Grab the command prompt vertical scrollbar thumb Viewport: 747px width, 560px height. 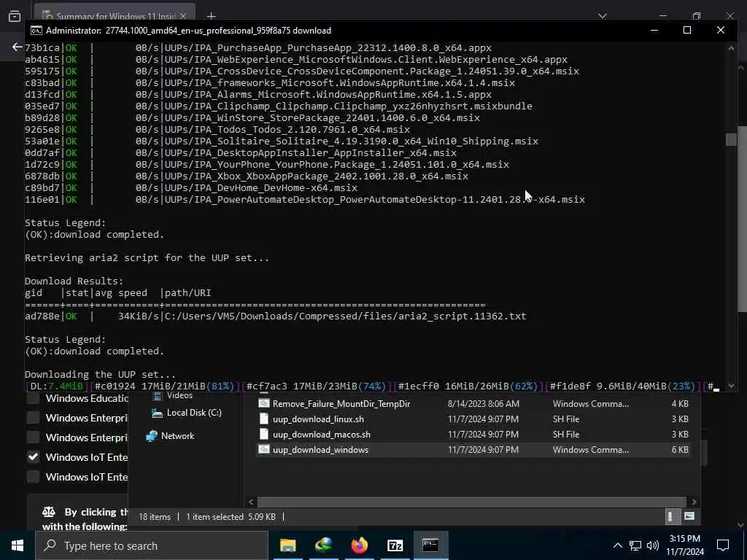point(731,139)
